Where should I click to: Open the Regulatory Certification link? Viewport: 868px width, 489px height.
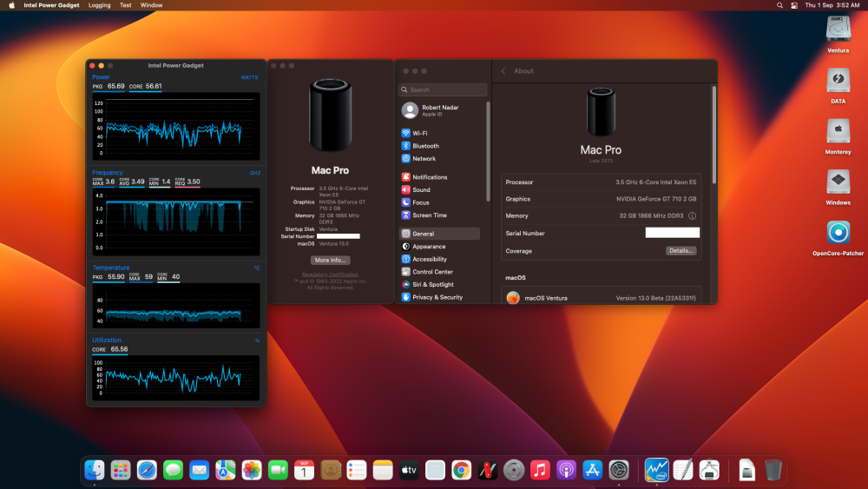pyautogui.click(x=331, y=274)
